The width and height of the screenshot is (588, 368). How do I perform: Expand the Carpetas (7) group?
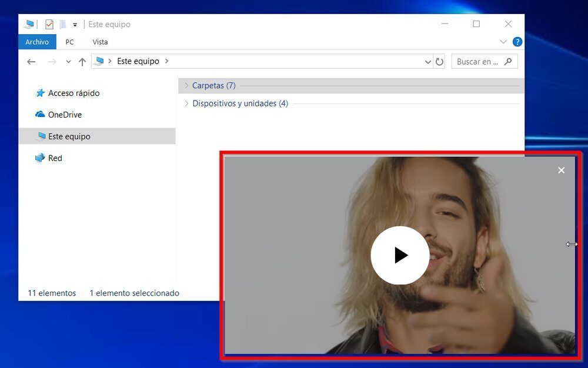186,85
